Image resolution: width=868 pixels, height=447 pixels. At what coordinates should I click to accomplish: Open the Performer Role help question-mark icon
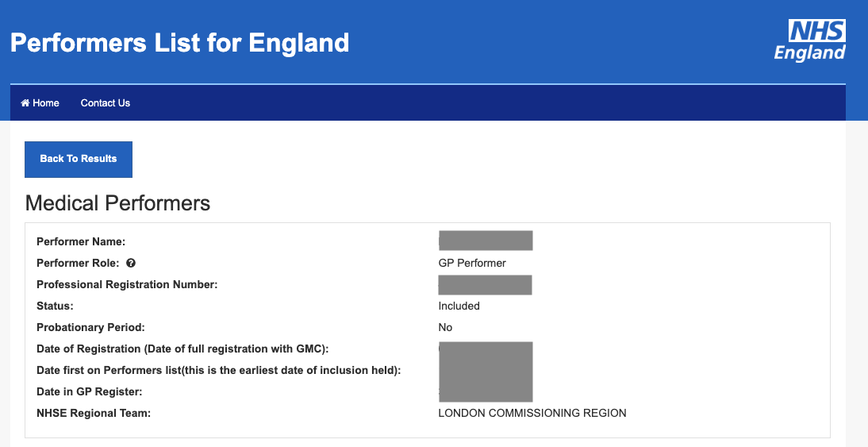pos(131,263)
